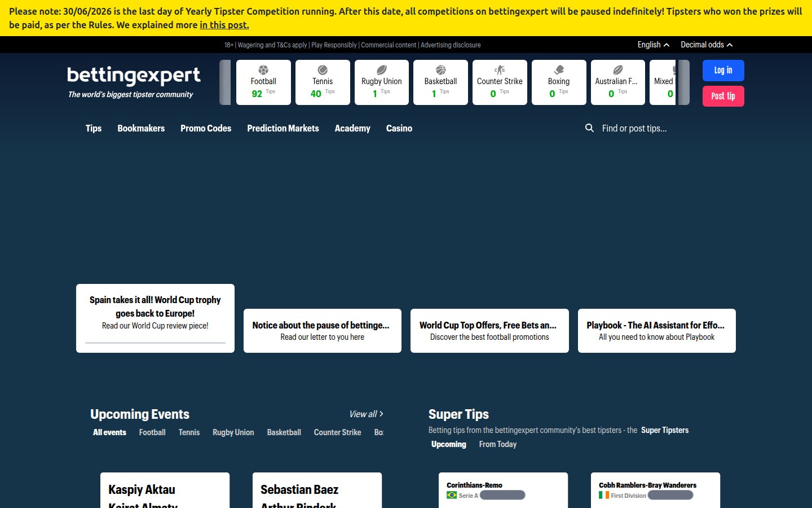Slide sports carousel right with arrow
This screenshot has height=508, width=812.
coord(683,82)
